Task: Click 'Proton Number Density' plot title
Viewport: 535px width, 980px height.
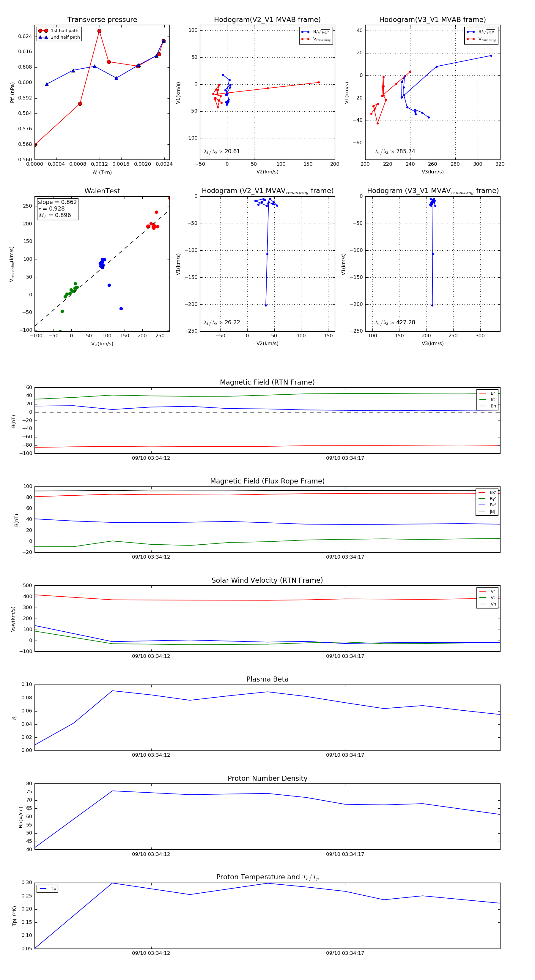Action: tap(267, 778)
